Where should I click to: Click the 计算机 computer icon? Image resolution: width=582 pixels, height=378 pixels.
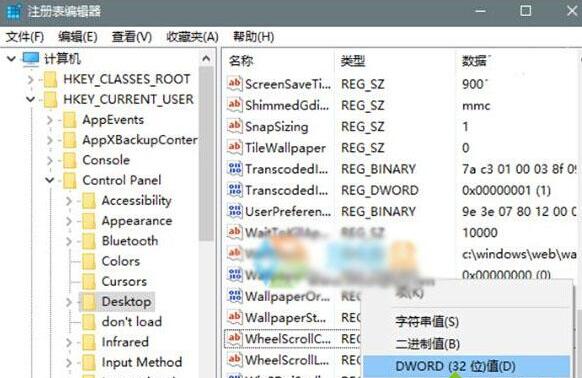point(30,59)
